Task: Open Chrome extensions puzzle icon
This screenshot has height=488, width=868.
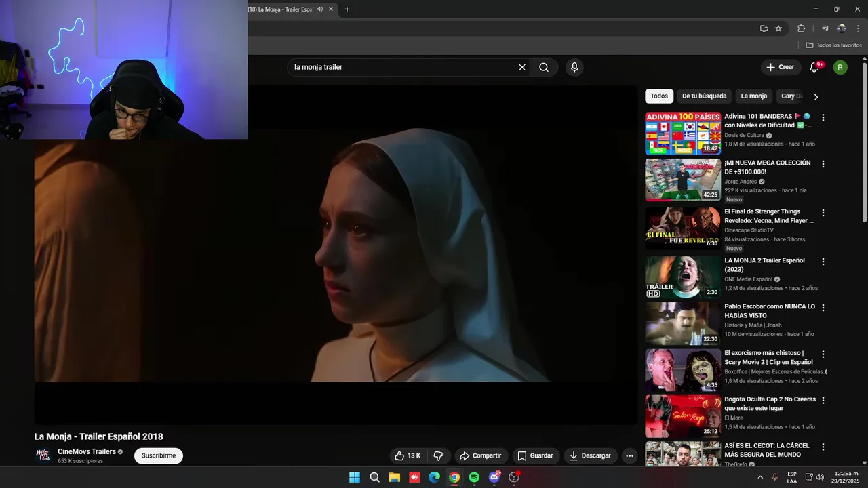Action: coord(801,28)
